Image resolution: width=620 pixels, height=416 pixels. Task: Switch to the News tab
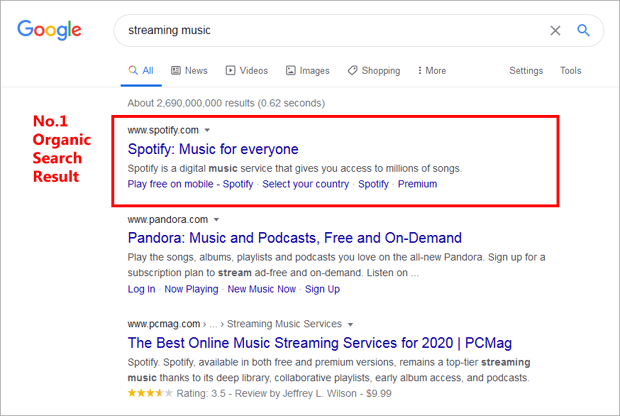[x=189, y=70]
